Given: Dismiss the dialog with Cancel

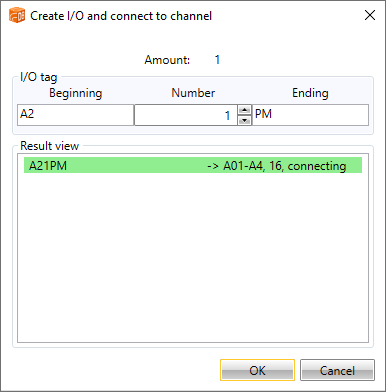Looking at the screenshot, I should pos(337,370).
